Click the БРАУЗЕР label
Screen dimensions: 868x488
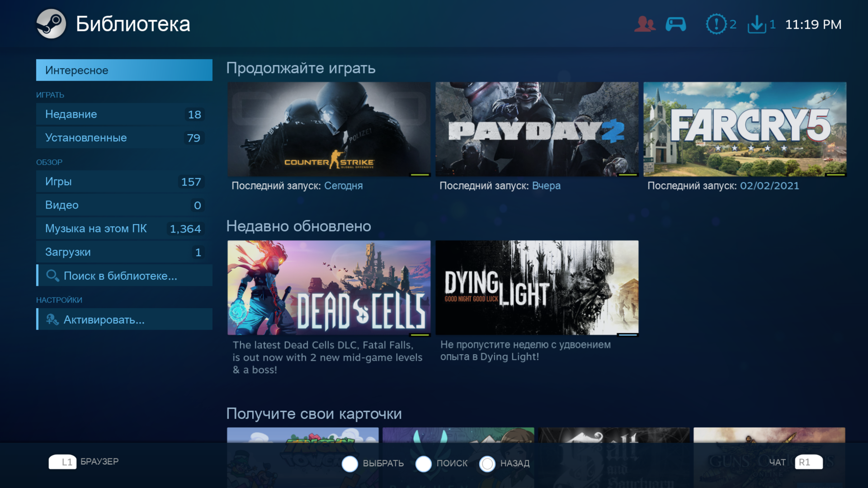click(99, 462)
